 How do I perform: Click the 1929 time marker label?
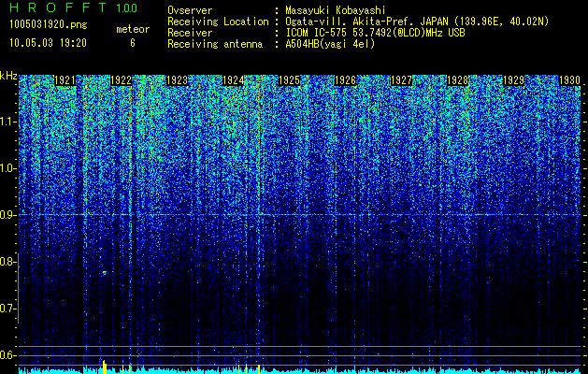[514, 80]
